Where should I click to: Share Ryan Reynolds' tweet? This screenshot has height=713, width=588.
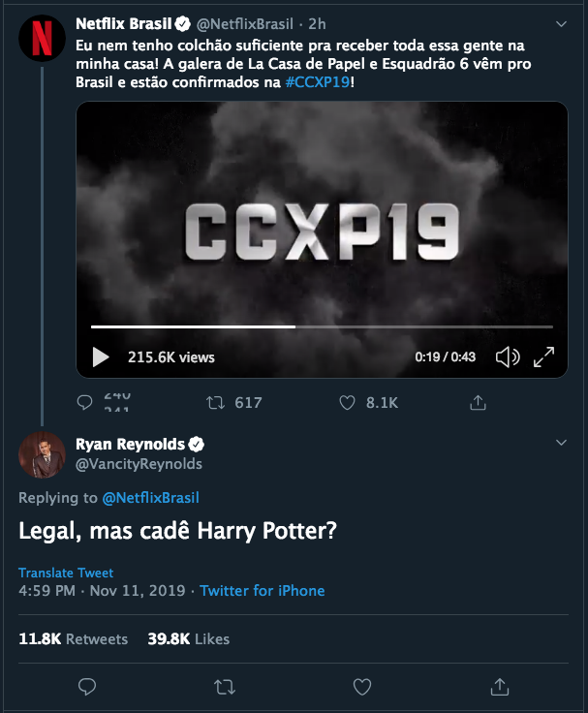click(500, 687)
